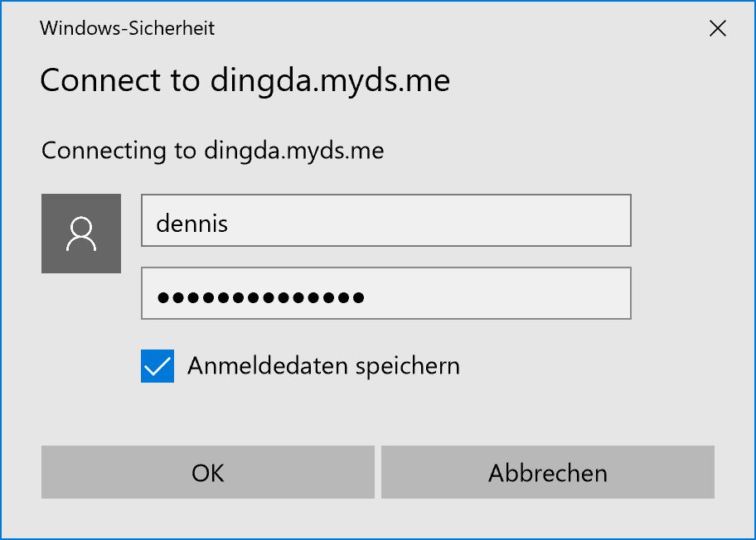
Task: Close the Windows-Sicherheit dialog with X
Action: pyautogui.click(x=717, y=28)
